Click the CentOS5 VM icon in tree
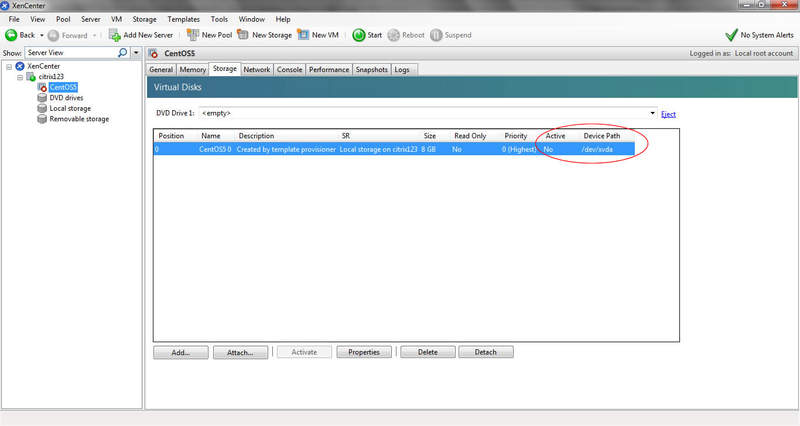800x426 pixels. point(42,87)
